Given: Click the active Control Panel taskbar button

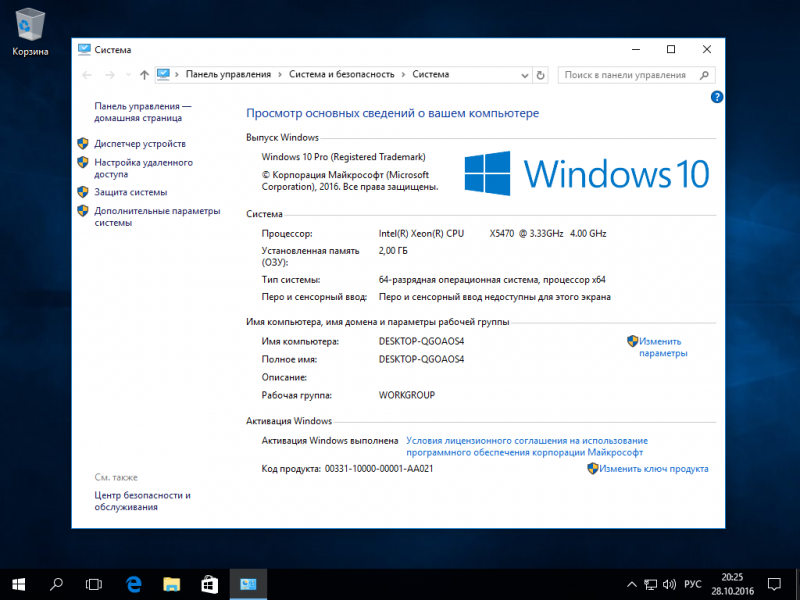Looking at the screenshot, I should 248,585.
